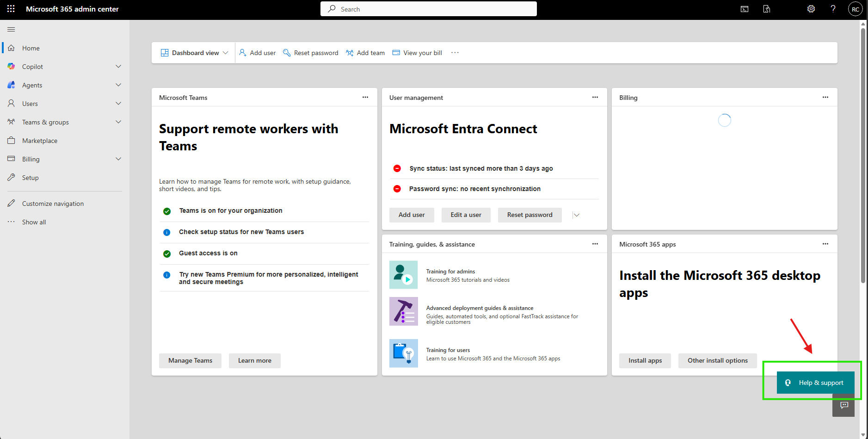868x439 pixels.
Task: Click Reset password button in User management
Action: 530,215
